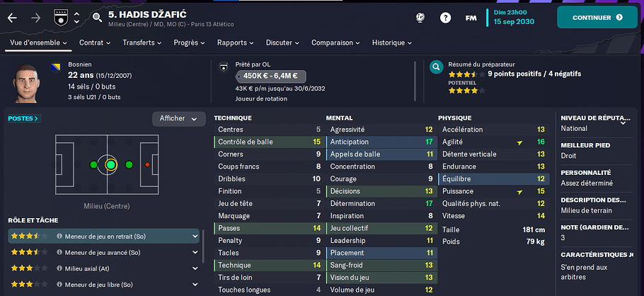
Task: Select central midfield position dot on pitch
Action: point(110,165)
